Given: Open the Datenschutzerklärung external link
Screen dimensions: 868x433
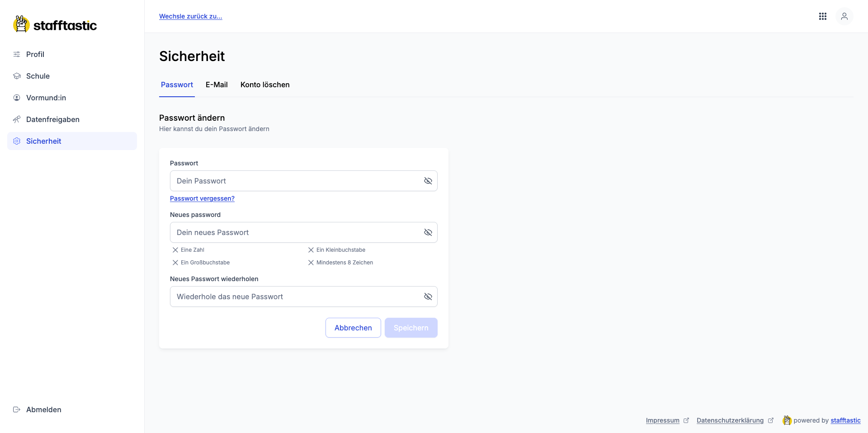Looking at the screenshot, I should pyautogui.click(x=729, y=420).
